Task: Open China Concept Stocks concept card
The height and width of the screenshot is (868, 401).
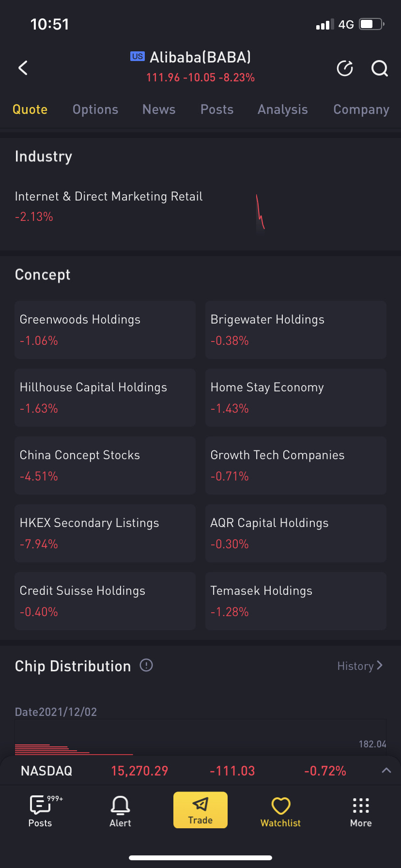Action: 105,465
